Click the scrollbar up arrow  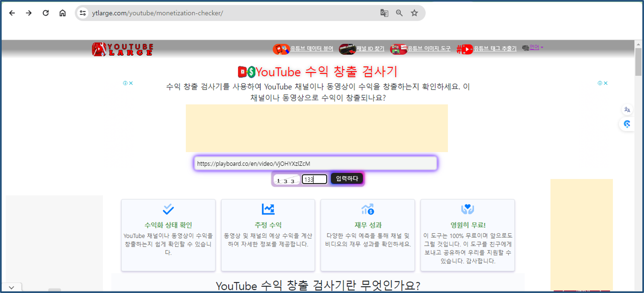(638, 44)
